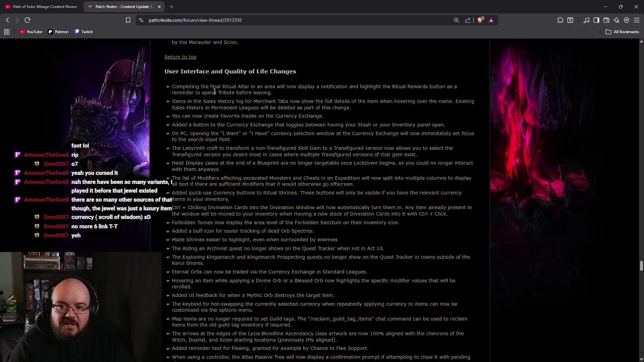Image resolution: width=644 pixels, height=362 pixels.
Task: Toggle the browser sidebar panel icon
Action: tap(596, 20)
